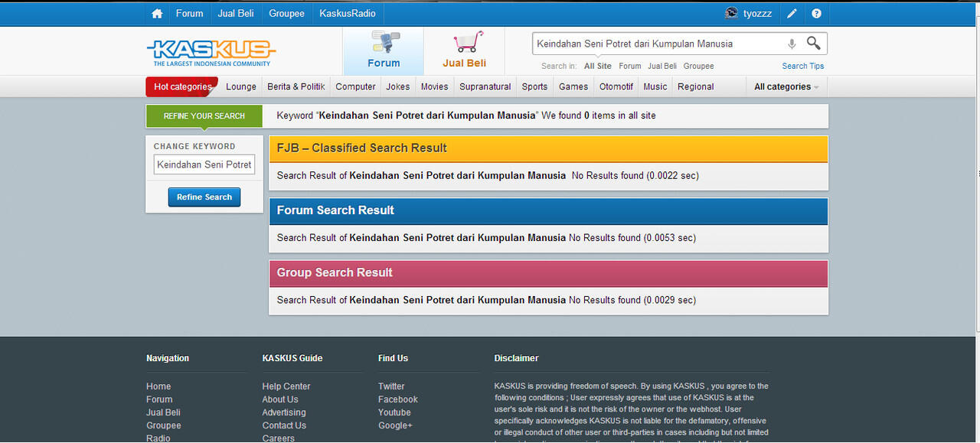Click FJB – Classified Search Result header
The height and width of the screenshot is (443, 980).
548,148
